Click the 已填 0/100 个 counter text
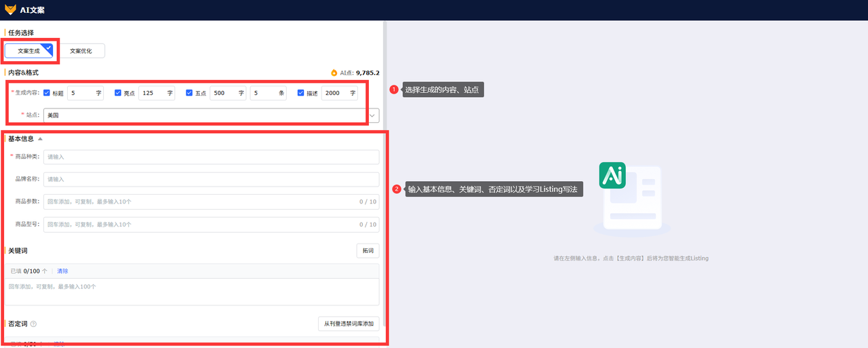Viewport: 868px width, 348px height. [x=28, y=271]
